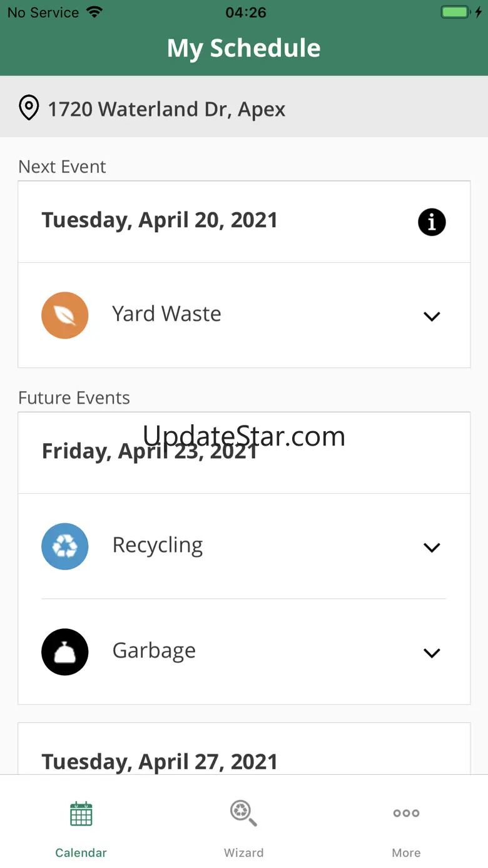This screenshot has height=868, width=488.
Task: Tap the blue Recycling icon
Action: pos(65,546)
